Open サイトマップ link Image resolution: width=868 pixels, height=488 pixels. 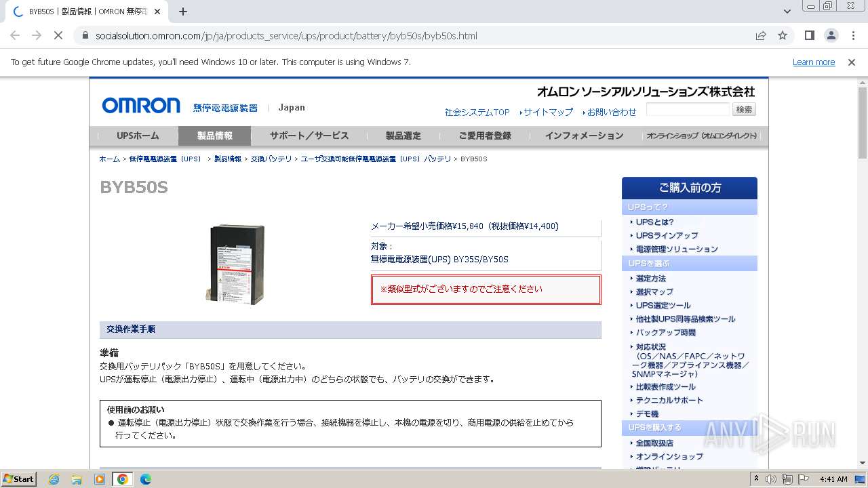[x=547, y=112]
